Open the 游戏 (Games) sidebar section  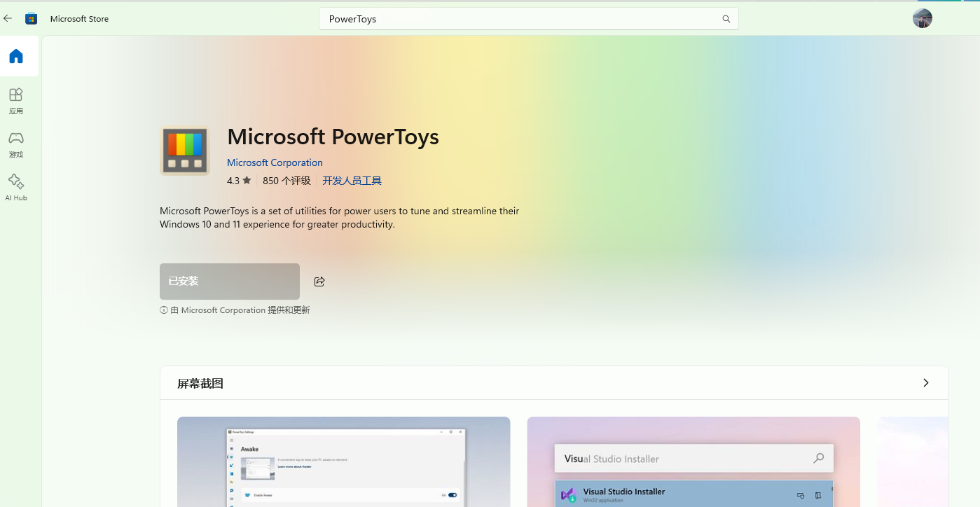point(16,144)
